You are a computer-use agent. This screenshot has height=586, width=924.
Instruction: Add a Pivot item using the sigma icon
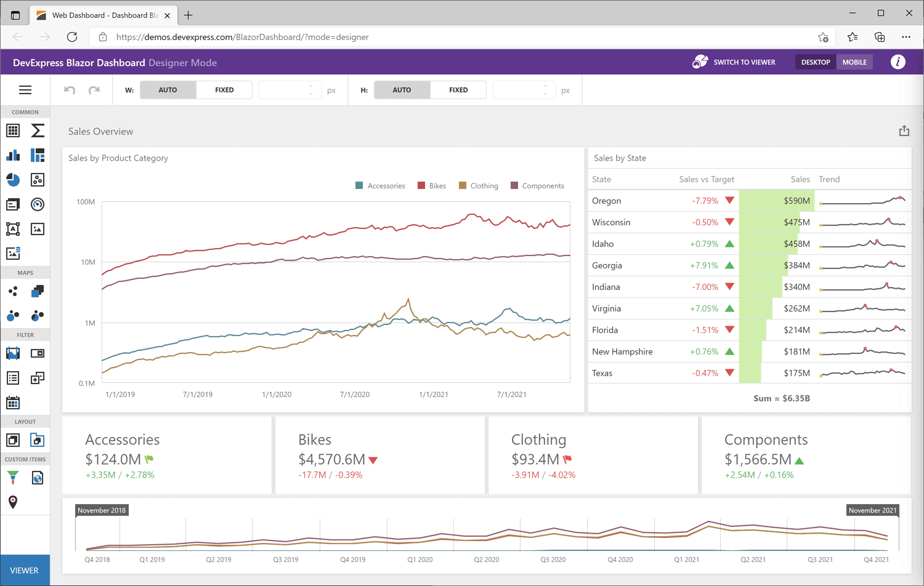coord(38,130)
